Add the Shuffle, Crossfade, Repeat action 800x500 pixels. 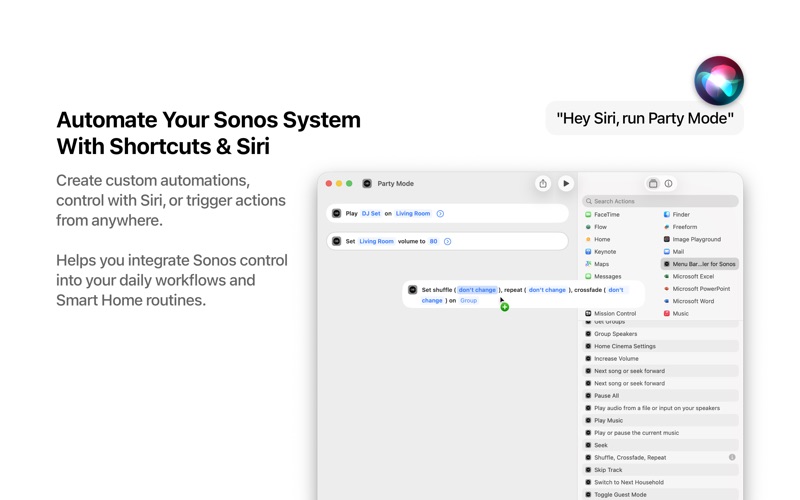pos(661,458)
